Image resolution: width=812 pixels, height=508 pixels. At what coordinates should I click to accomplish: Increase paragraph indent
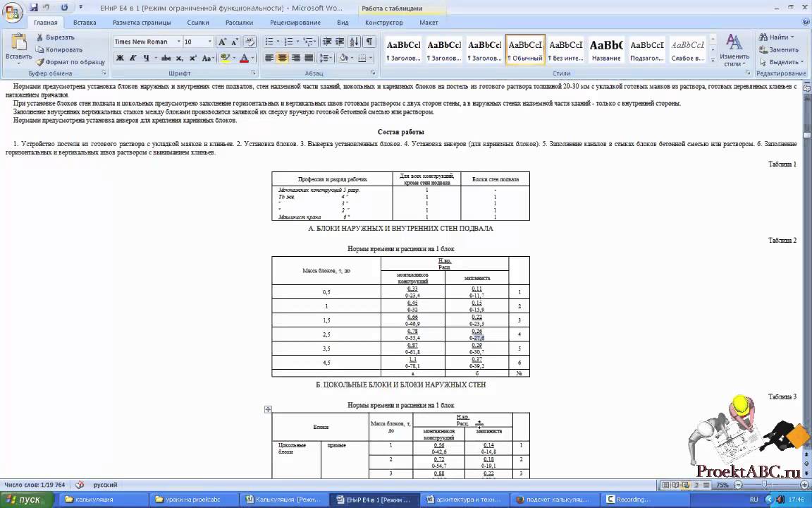339,42
